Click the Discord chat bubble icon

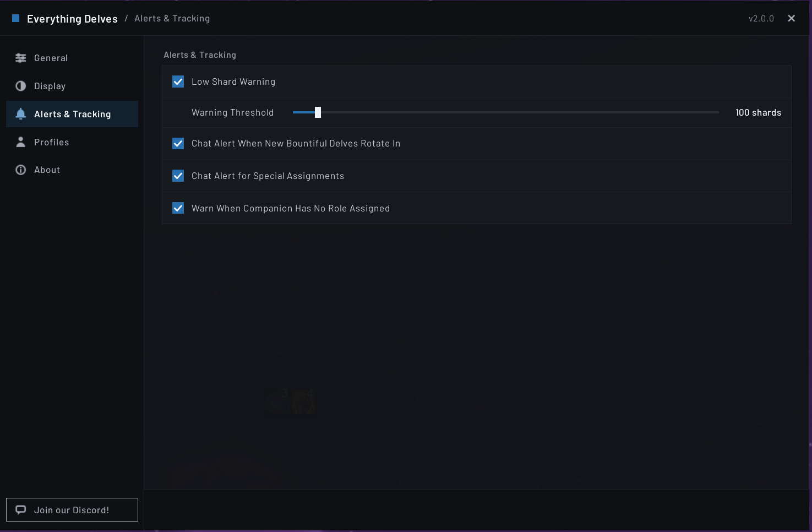point(21,509)
